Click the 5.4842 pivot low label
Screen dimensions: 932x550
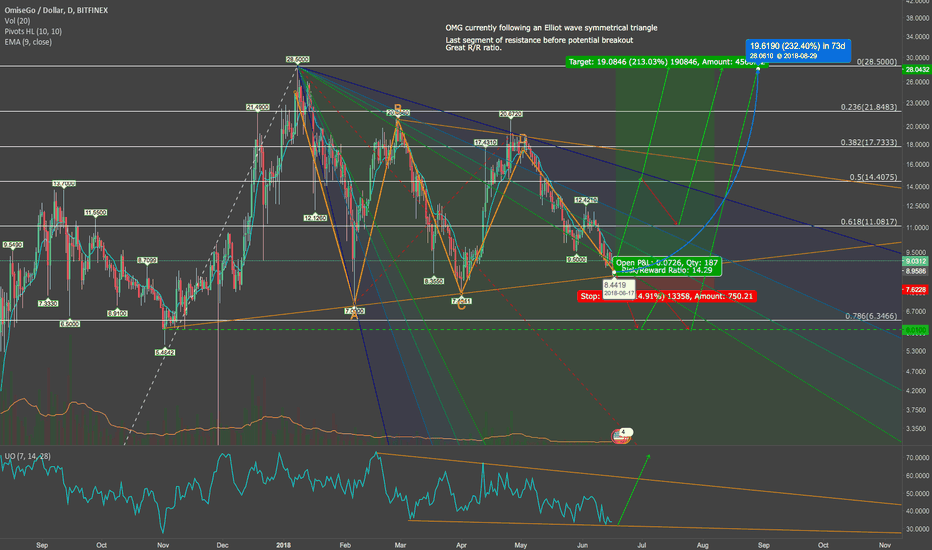click(165, 353)
